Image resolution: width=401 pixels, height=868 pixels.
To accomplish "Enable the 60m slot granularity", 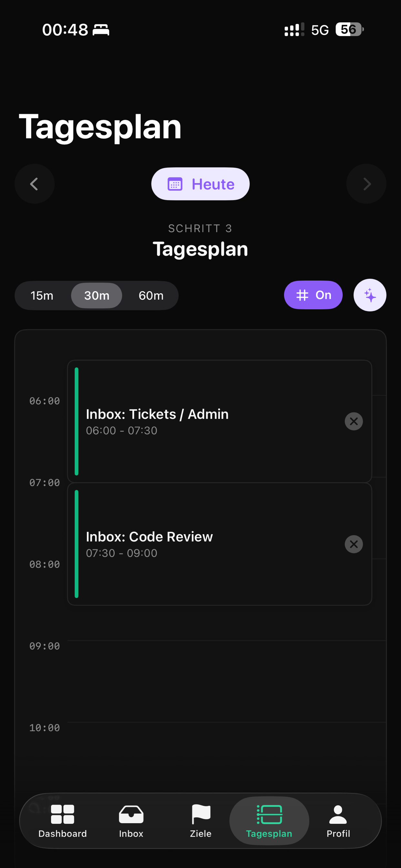I will click(x=151, y=295).
